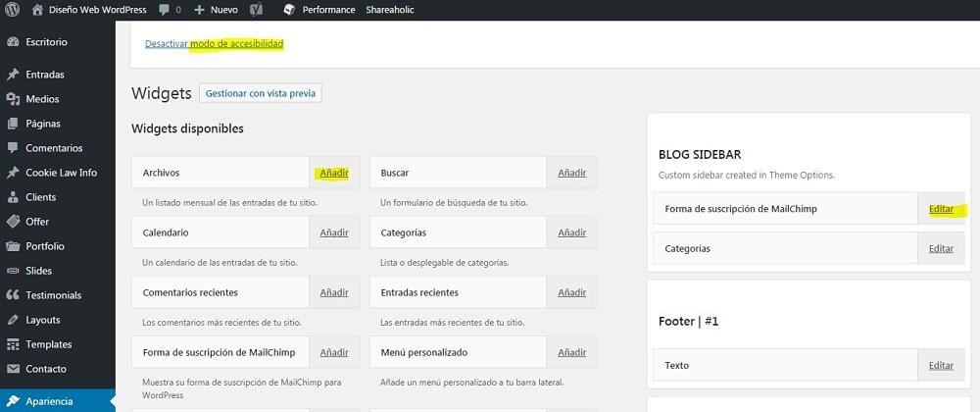Edit Texto widget in Footer #1
Viewport: 980px width, 412px height.
tap(941, 366)
